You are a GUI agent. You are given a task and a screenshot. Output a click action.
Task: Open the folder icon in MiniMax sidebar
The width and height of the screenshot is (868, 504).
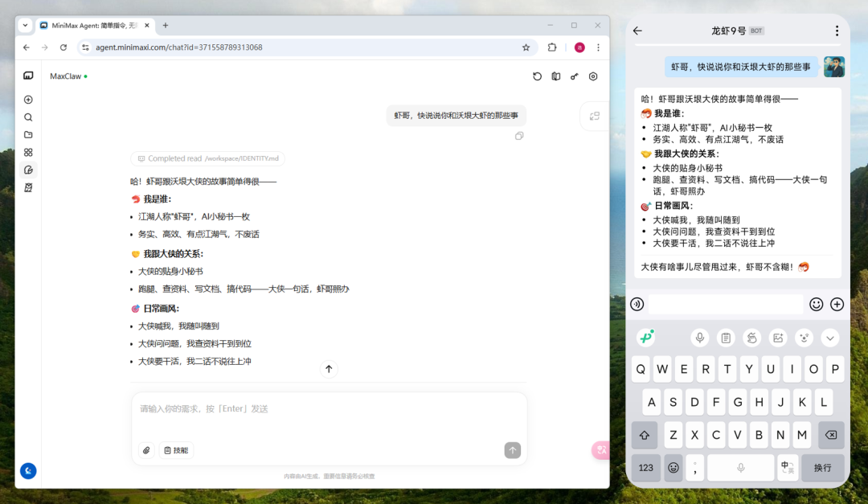pos(28,135)
